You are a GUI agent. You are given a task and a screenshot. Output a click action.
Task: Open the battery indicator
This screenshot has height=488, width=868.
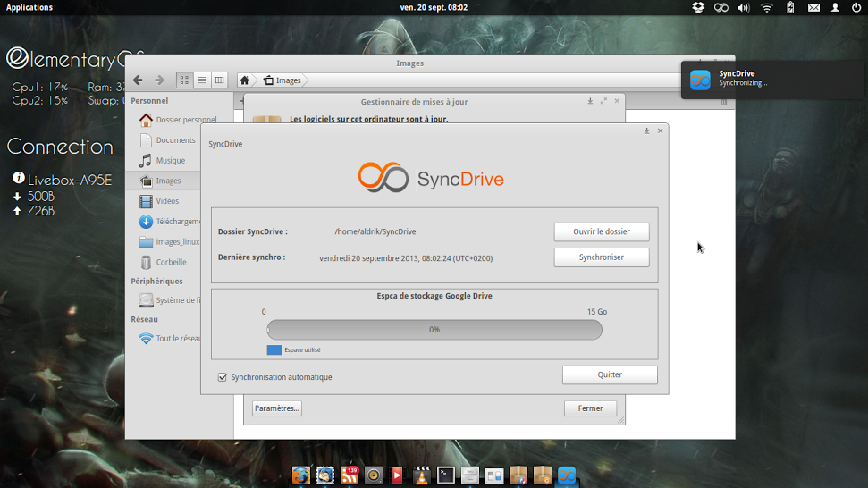[790, 7]
